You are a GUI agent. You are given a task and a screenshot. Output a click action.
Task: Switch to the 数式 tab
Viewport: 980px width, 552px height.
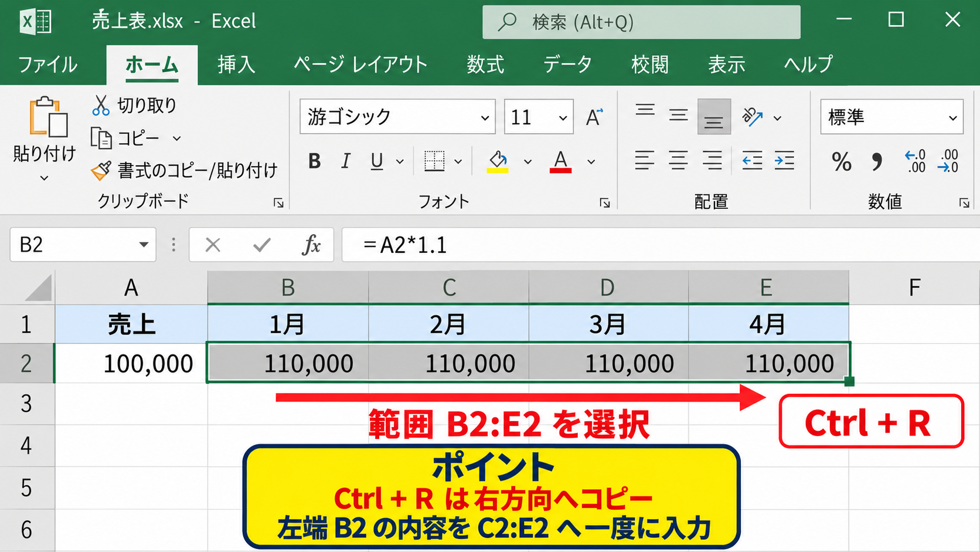pyautogui.click(x=485, y=64)
